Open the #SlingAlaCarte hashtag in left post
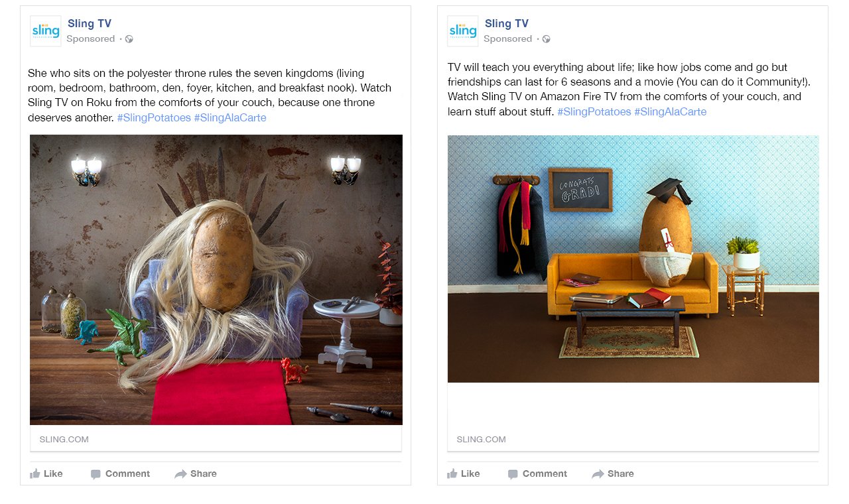849x504 pixels. (230, 117)
